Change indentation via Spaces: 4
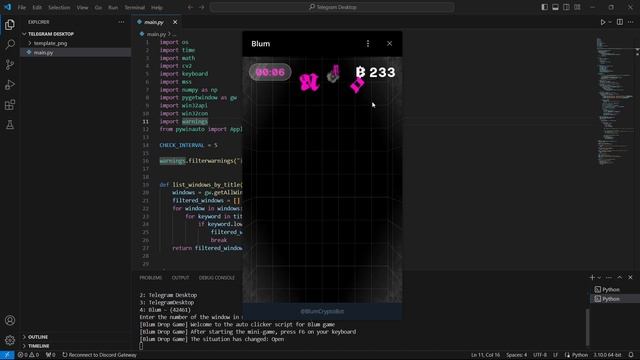 (516, 355)
